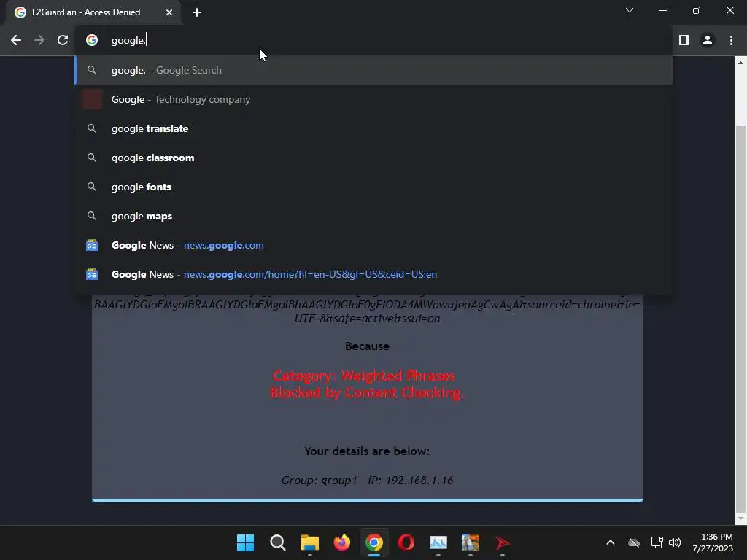Select the 'google. - Google Search' suggestion

373,71
